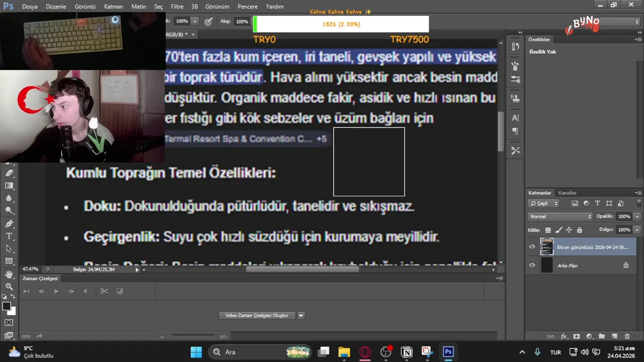Toggle lock image pixels brush
The width and height of the screenshot is (644, 362).
[558, 230]
